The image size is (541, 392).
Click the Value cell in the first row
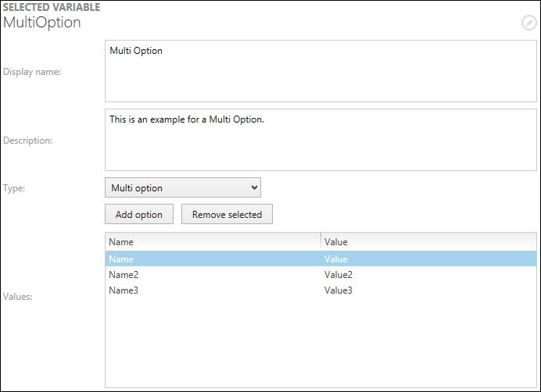coord(336,258)
